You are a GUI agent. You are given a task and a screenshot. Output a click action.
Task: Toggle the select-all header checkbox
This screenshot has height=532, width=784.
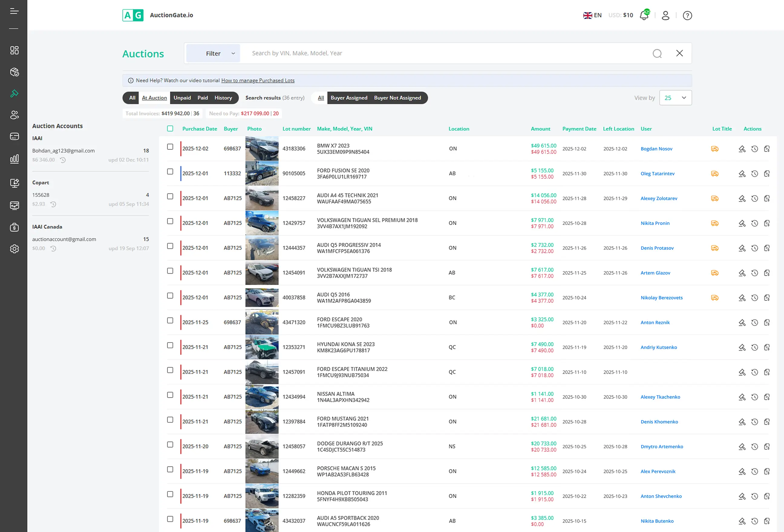pyautogui.click(x=170, y=128)
